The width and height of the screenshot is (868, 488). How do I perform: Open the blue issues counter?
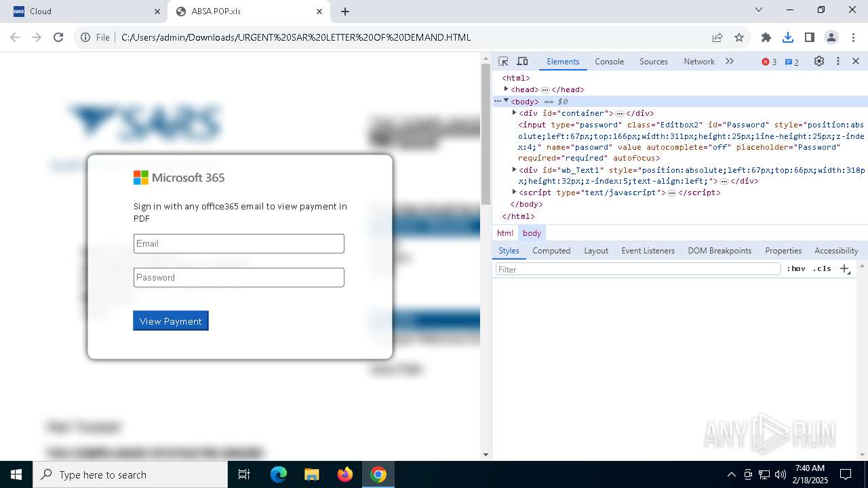tap(791, 62)
